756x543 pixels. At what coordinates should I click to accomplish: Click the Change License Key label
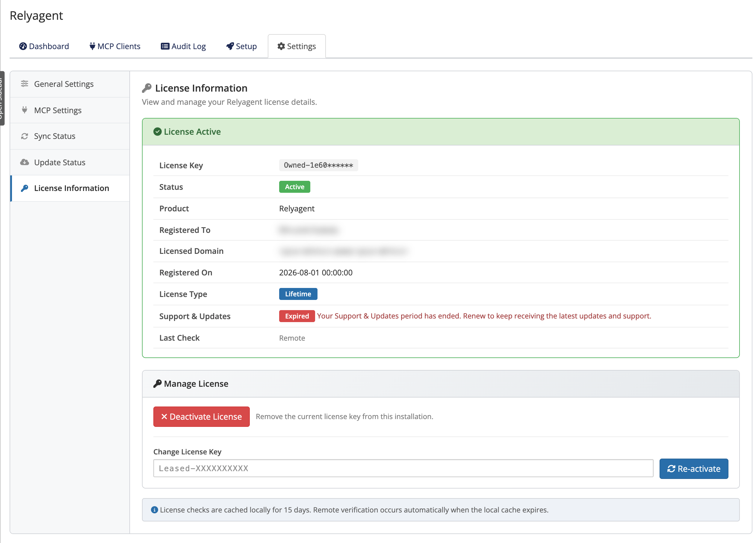click(x=187, y=452)
